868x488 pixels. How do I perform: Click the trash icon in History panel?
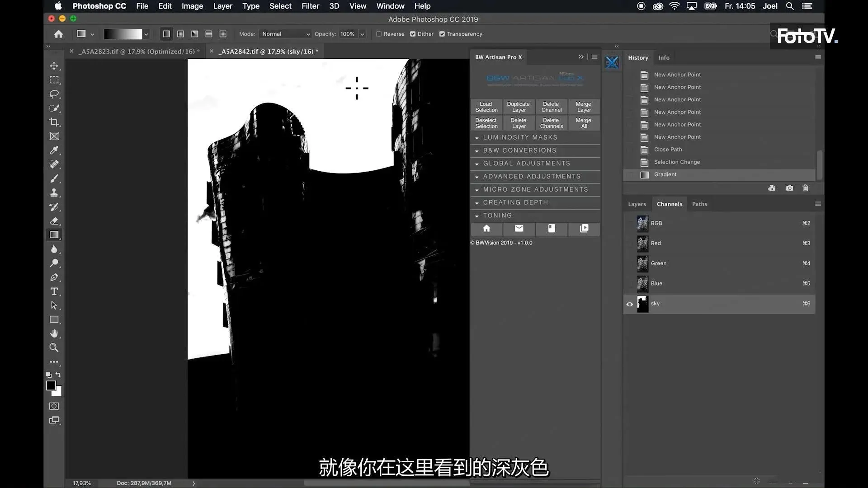(805, 188)
